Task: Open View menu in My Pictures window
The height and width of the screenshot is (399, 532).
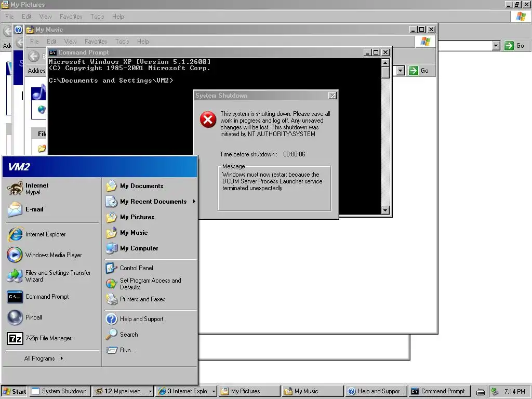Action: (x=46, y=17)
